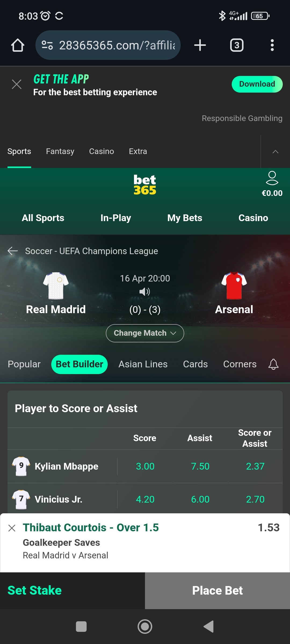290x644 pixels.
Task: Collapse the top product menu chevron
Action: (x=275, y=152)
